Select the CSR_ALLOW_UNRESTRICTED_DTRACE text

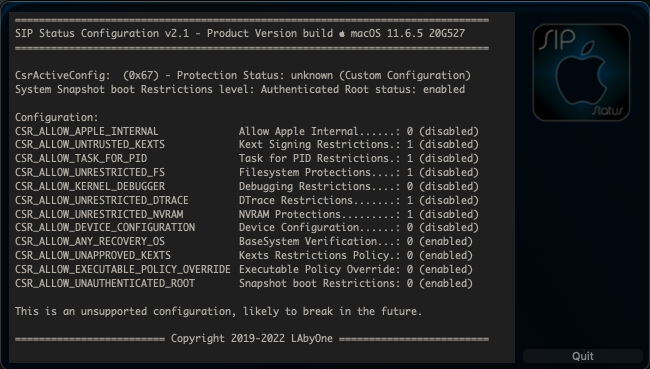click(102, 200)
